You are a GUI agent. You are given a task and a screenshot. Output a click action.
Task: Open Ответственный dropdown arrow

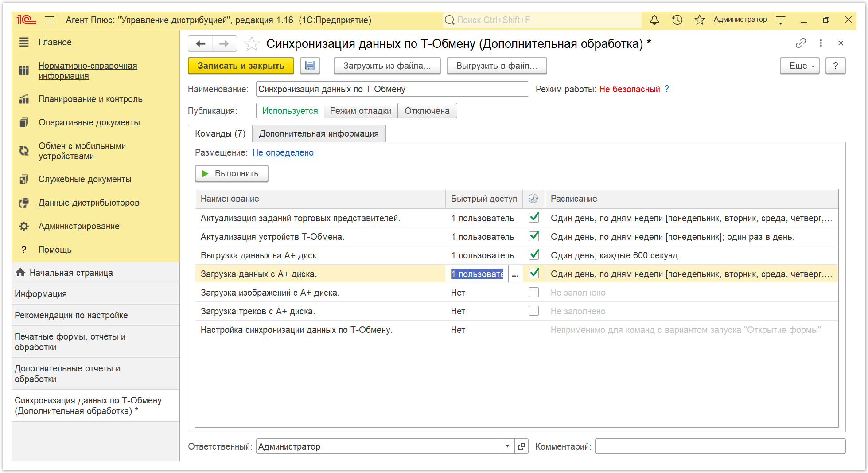(x=507, y=446)
